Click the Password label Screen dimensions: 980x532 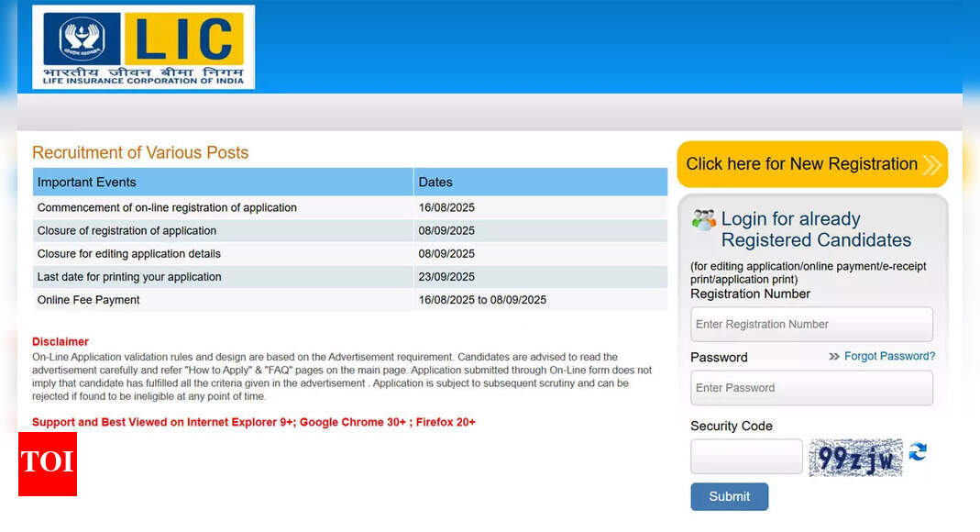(x=719, y=358)
